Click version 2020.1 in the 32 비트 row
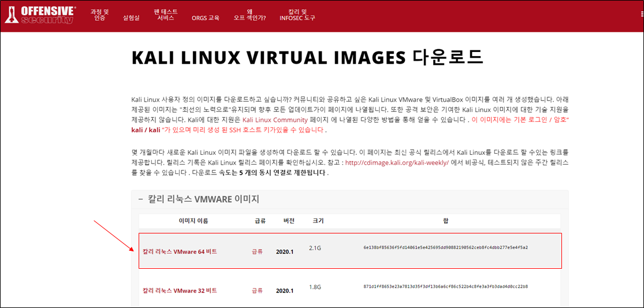The height and width of the screenshot is (308, 644). coord(285,291)
